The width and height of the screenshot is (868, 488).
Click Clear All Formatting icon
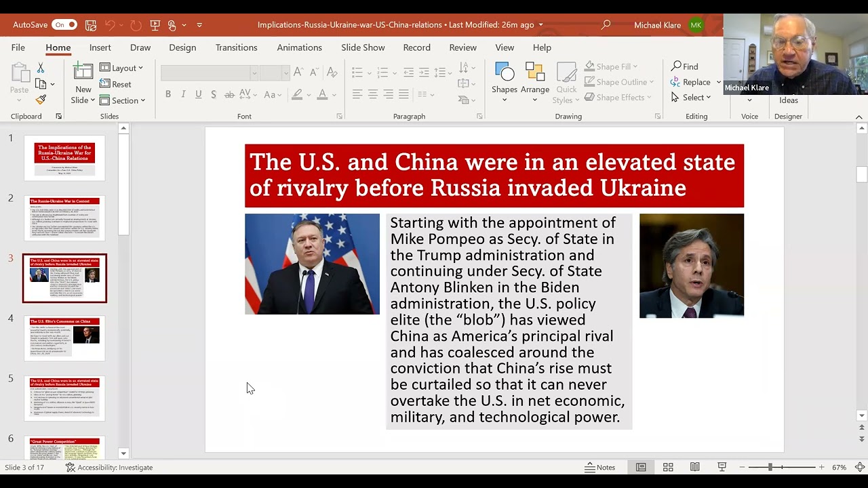coord(332,72)
